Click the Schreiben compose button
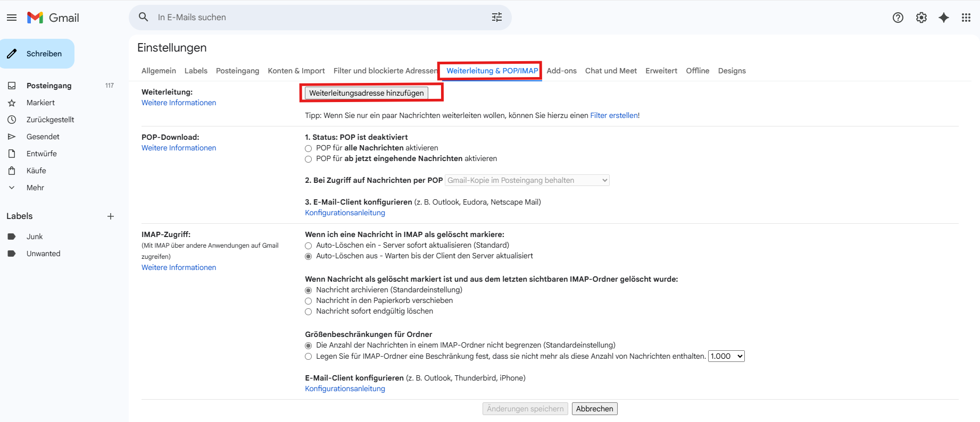 coord(37,54)
